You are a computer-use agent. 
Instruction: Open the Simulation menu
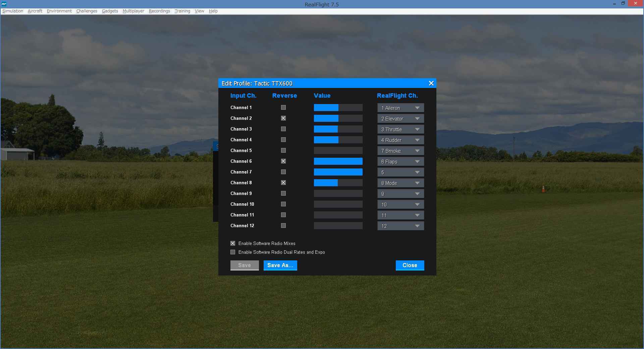point(13,11)
